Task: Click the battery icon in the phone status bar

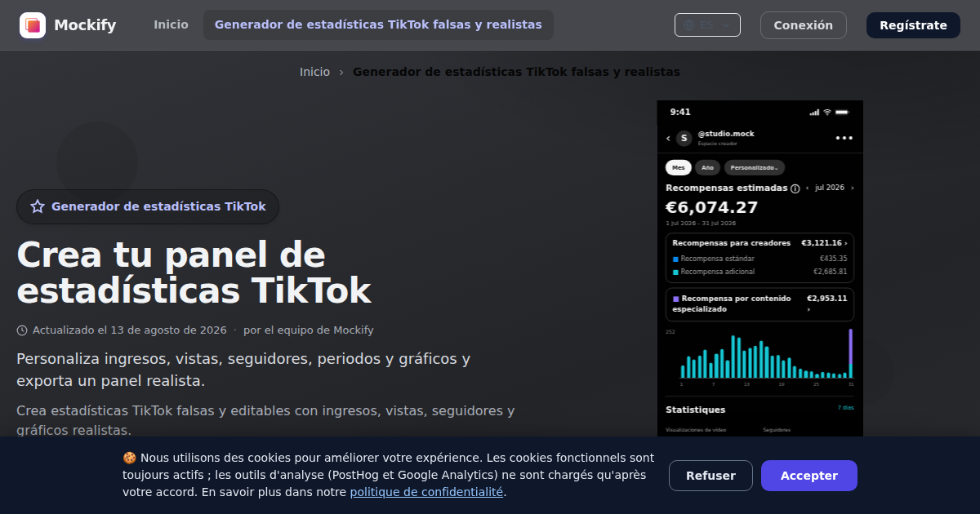Action: pyautogui.click(x=842, y=112)
